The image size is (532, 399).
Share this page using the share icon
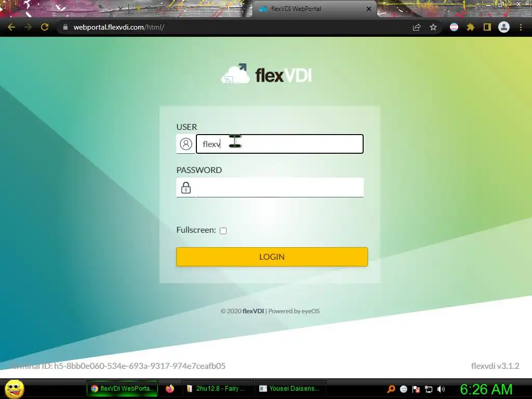(417, 27)
